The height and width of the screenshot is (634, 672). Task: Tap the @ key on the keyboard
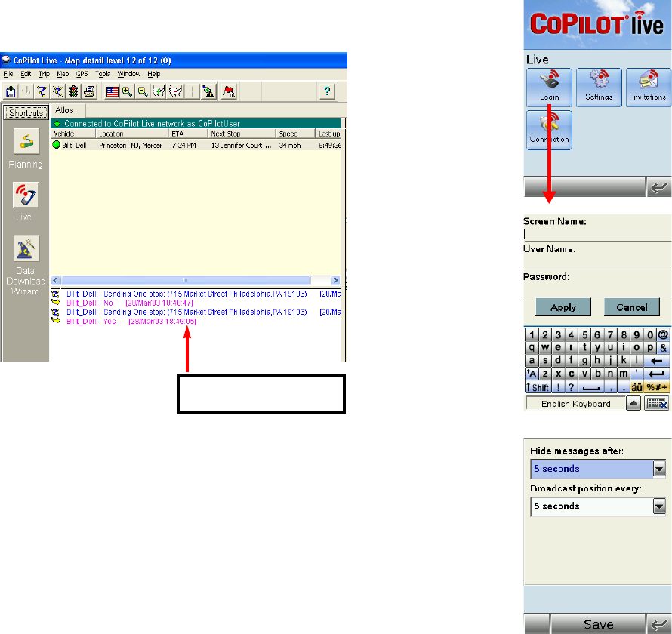663,334
